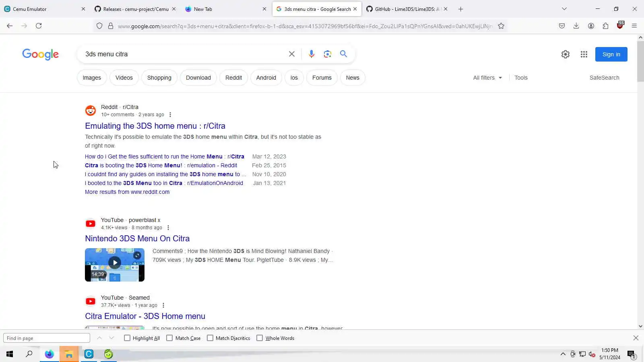Bookmark this page with the star
This screenshot has width=644, height=362.
pyautogui.click(x=501, y=26)
